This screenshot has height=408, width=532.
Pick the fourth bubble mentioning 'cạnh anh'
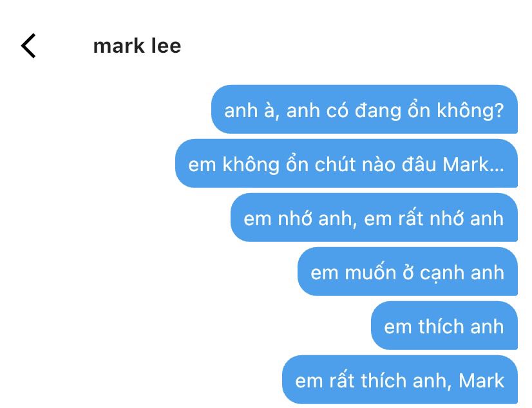408,272
